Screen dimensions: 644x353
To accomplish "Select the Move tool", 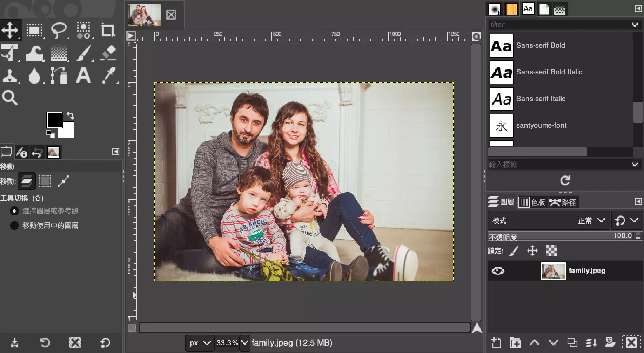I will tap(11, 30).
